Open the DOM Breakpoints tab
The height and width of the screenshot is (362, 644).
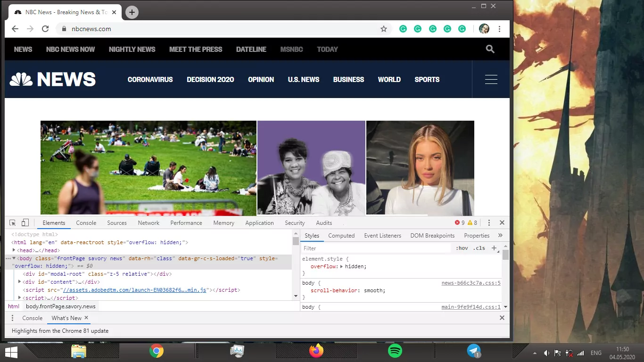click(x=432, y=236)
